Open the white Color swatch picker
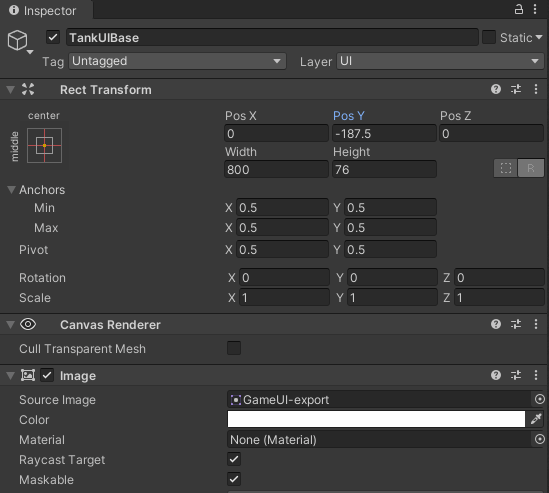The width and height of the screenshot is (549, 493). [376, 419]
